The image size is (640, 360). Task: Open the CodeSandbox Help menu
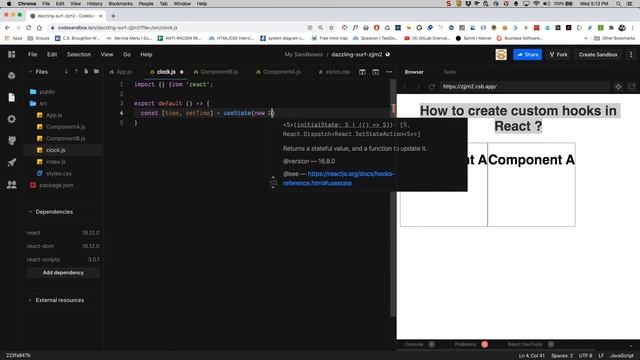click(146, 54)
